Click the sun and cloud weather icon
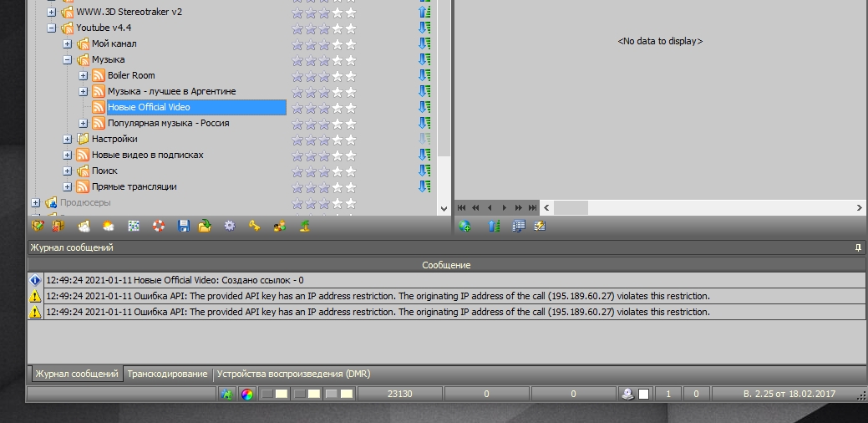Viewport: 868px width, 423px height. (109, 226)
